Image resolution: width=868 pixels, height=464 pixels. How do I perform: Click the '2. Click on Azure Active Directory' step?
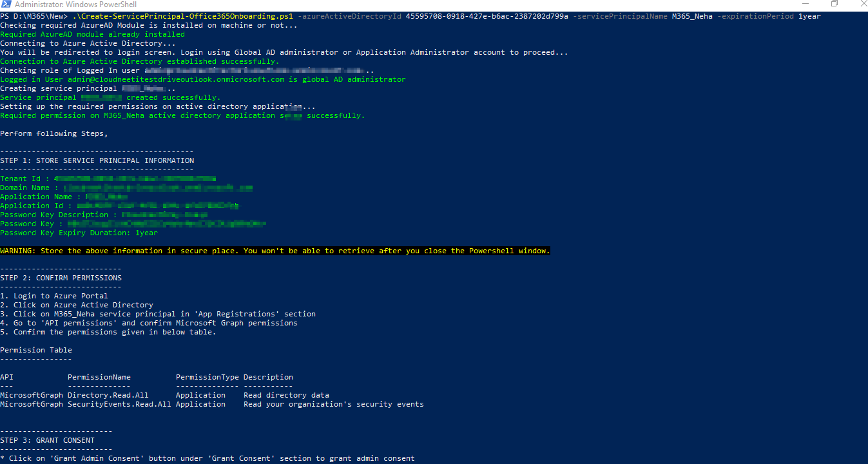pyautogui.click(x=77, y=305)
